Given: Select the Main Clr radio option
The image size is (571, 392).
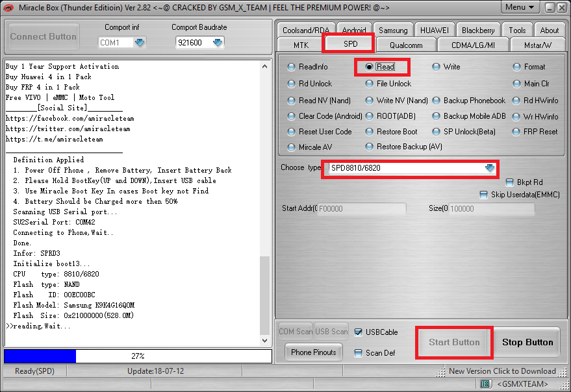Looking at the screenshot, I should 531,84.
